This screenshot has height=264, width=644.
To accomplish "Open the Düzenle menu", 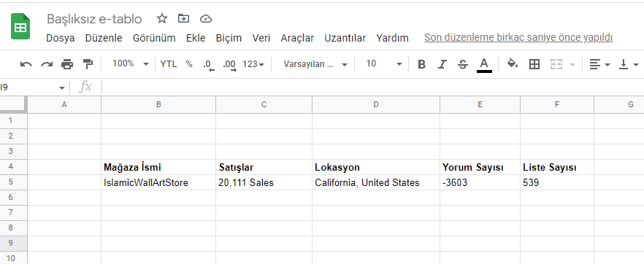I will coord(104,38).
